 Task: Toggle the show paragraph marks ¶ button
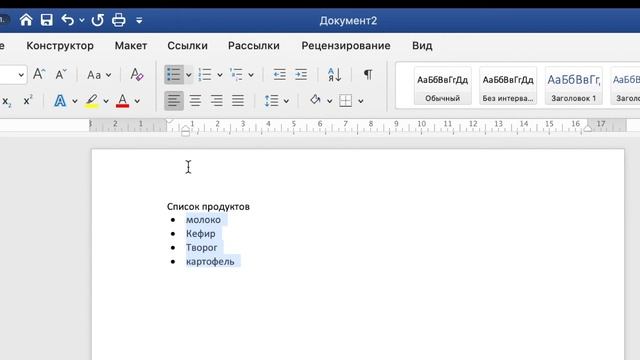[x=368, y=74]
